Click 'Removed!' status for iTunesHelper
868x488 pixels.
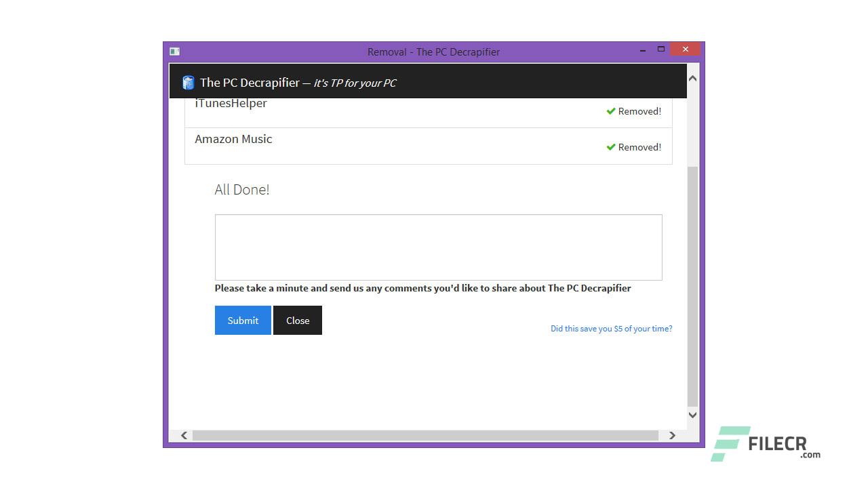point(639,111)
